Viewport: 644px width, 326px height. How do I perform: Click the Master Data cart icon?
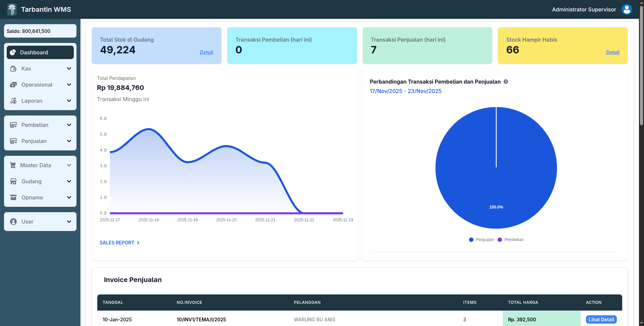[x=13, y=165]
